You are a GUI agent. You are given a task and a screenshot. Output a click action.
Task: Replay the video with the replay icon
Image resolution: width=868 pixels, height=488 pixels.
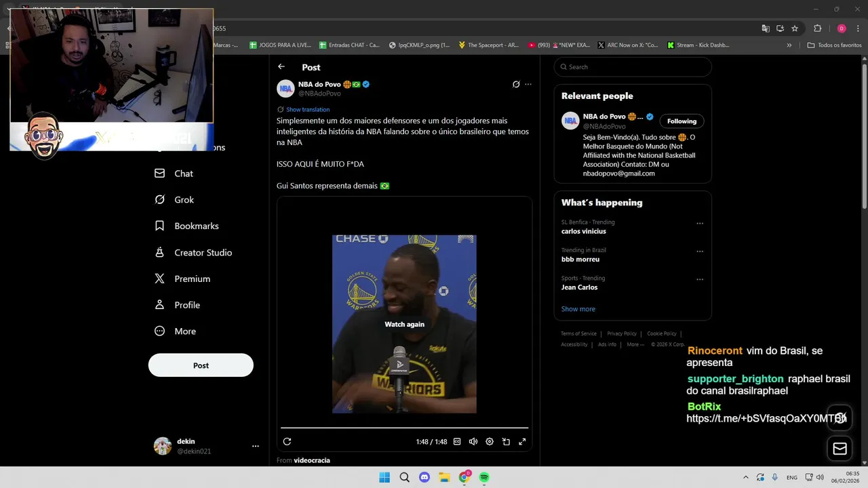tap(287, 441)
